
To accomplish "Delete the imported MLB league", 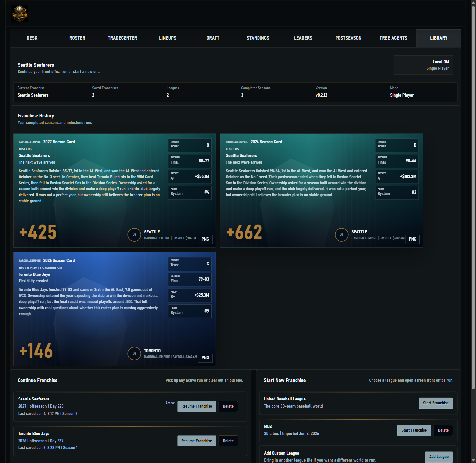I will coord(443,430).
